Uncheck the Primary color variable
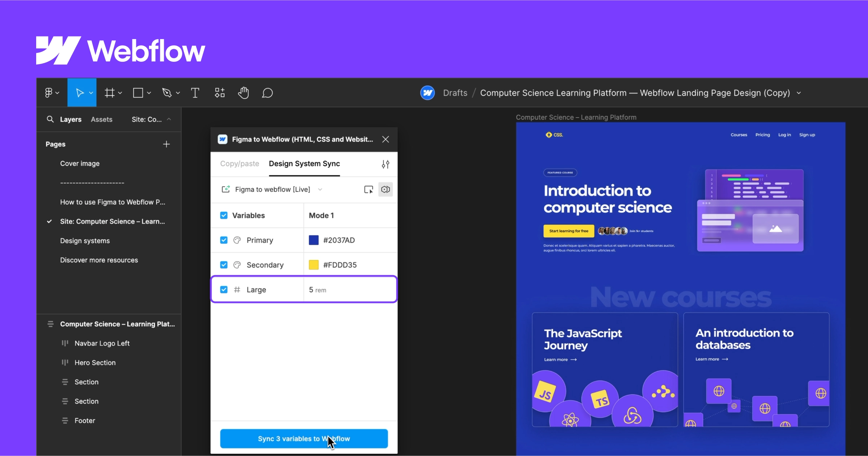This screenshot has height=456, width=868. tap(224, 240)
